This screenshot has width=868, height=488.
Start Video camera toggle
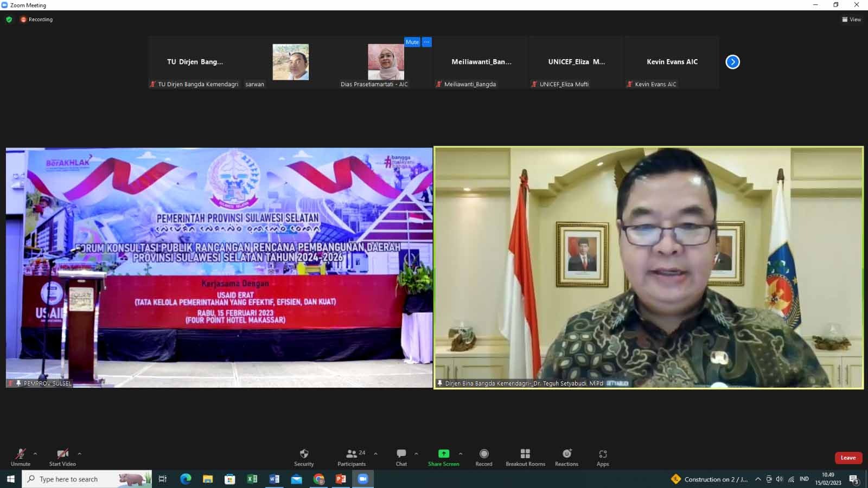[x=62, y=457]
